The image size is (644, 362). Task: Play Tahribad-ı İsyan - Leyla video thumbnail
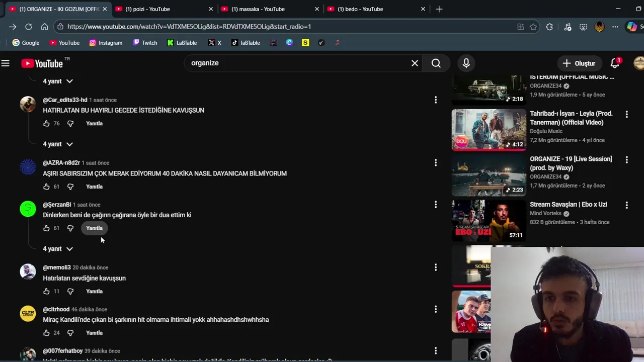click(489, 130)
